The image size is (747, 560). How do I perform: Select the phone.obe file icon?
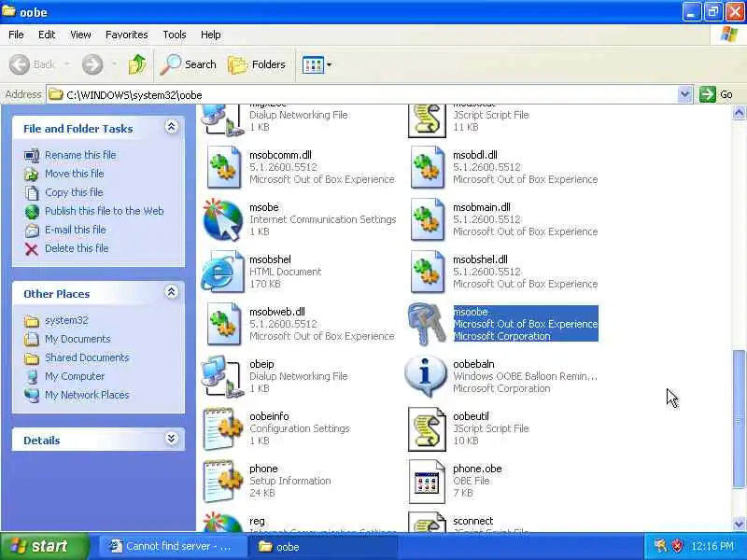[x=427, y=481]
